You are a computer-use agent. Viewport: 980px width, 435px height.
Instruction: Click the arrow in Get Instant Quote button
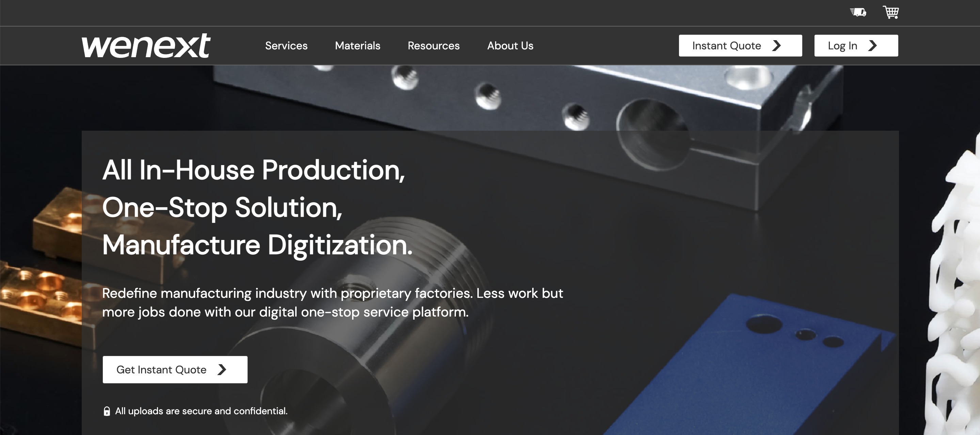tap(222, 370)
